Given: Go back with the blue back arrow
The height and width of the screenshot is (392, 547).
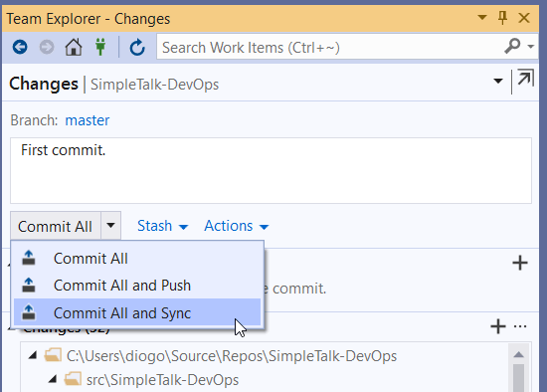Looking at the screenshot, I should (x=20, y=47).
